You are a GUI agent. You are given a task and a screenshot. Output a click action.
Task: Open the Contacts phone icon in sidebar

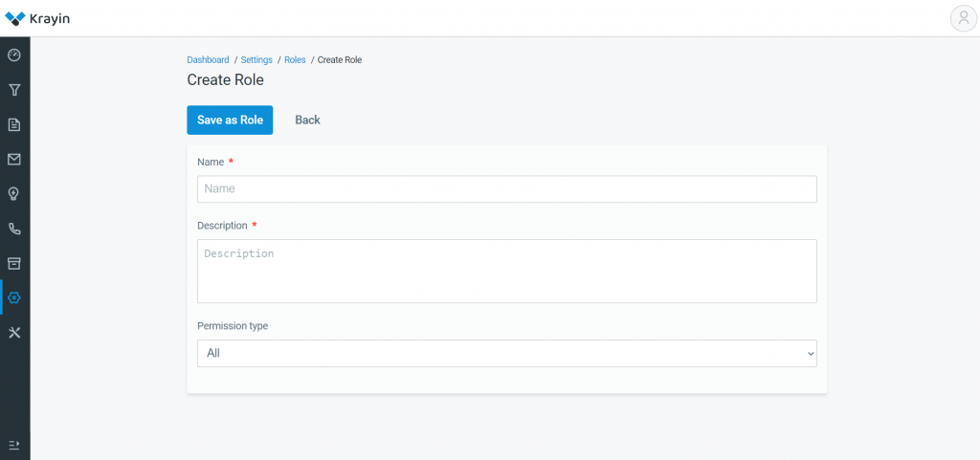(14, 229)
